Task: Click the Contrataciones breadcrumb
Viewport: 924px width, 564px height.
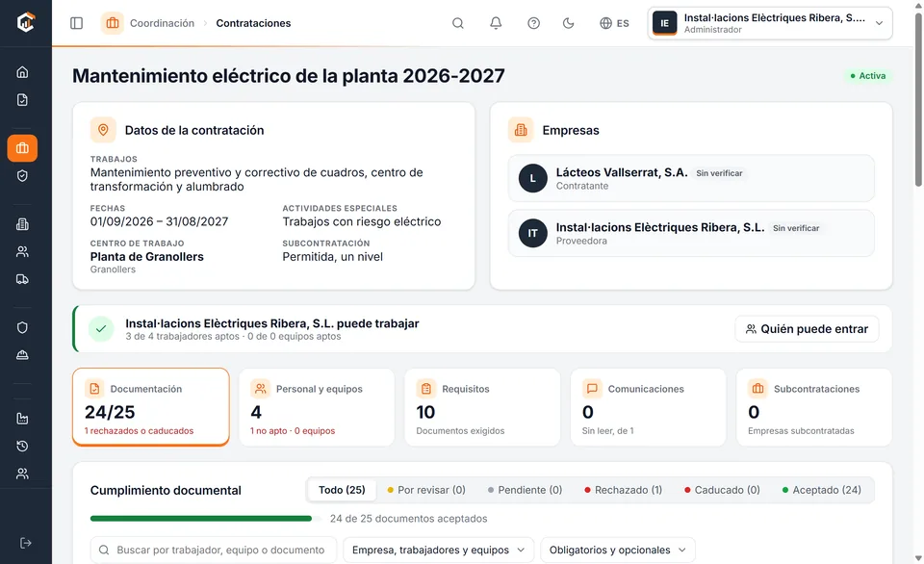Action: pyautogui.click(x=253, y=23)
